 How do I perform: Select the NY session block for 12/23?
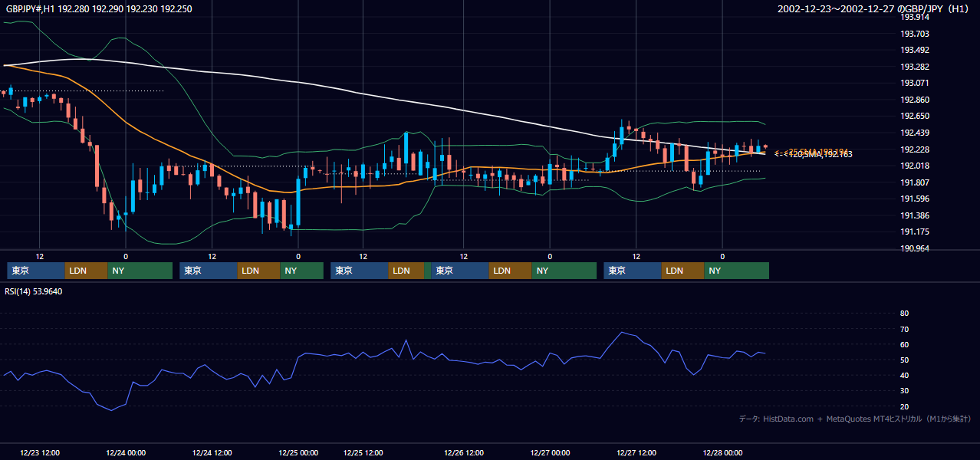click(140, 271)
